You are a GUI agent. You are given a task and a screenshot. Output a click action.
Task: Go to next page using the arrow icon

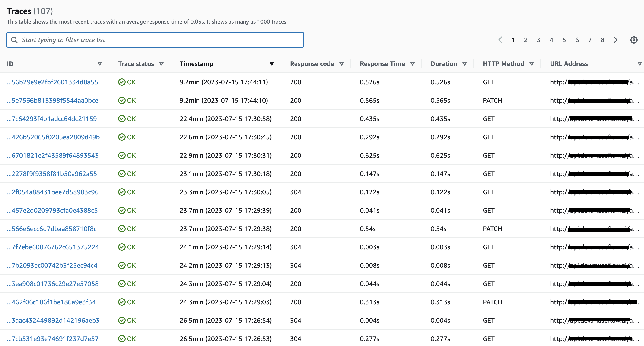click(x=616, y=40)
